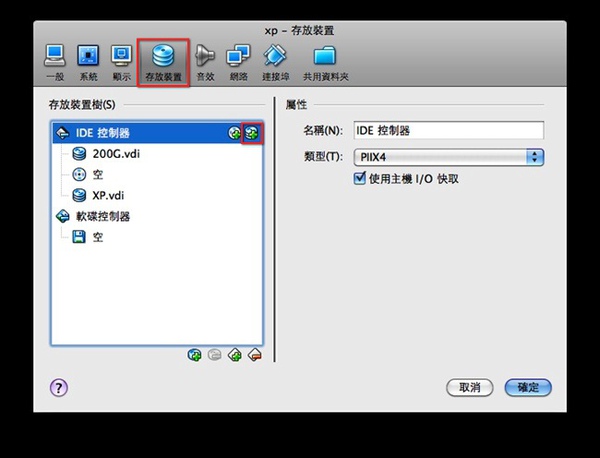Add hard disk to IDE controller
This screenshot has width=600, height=458.
252,133
